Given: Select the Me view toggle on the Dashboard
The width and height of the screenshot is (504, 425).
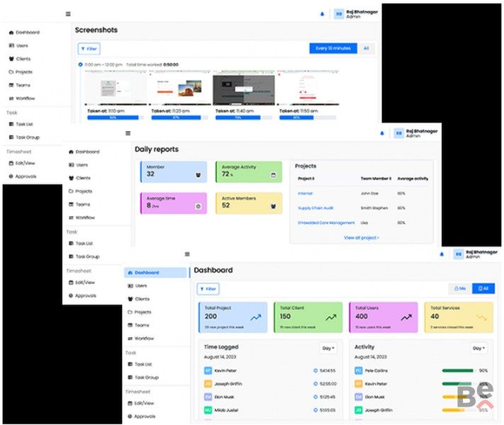Looking at the screenshot, I should coord(460,288).
